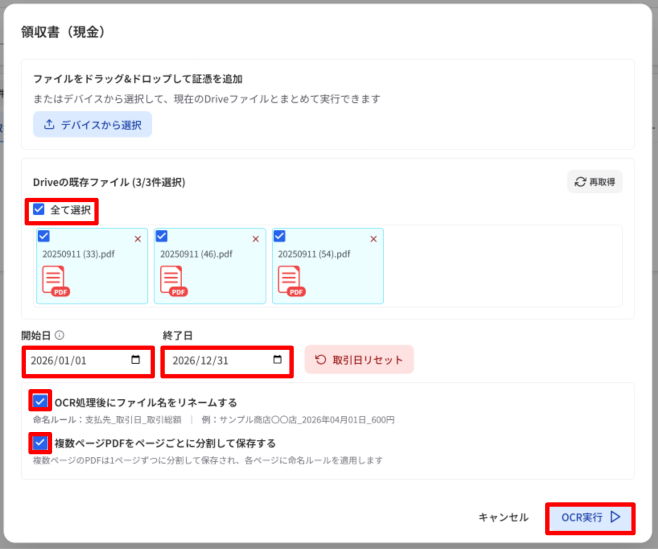This screenshot has height=549, width=658.
Task: Remove file 20250911 (33).pdf with the red X
Action: (x=138, y=239)
